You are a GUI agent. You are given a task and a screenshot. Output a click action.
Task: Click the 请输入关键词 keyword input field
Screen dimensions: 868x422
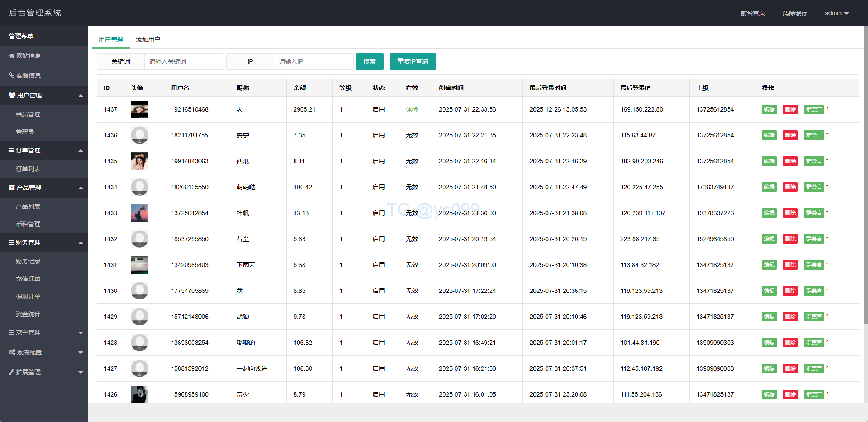click(184, 61)
